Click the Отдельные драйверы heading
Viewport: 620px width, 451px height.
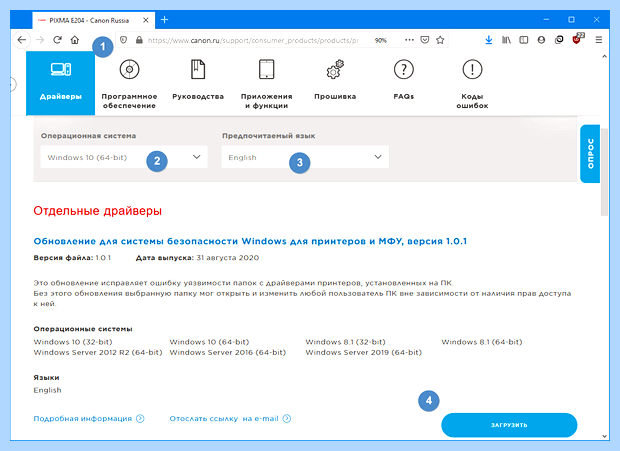click(x=97, y=211)
